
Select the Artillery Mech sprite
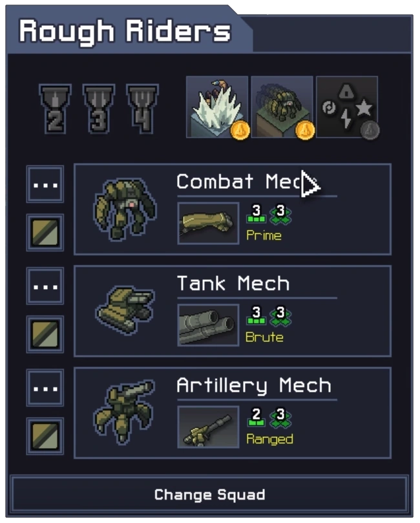[x=124, y=412]
